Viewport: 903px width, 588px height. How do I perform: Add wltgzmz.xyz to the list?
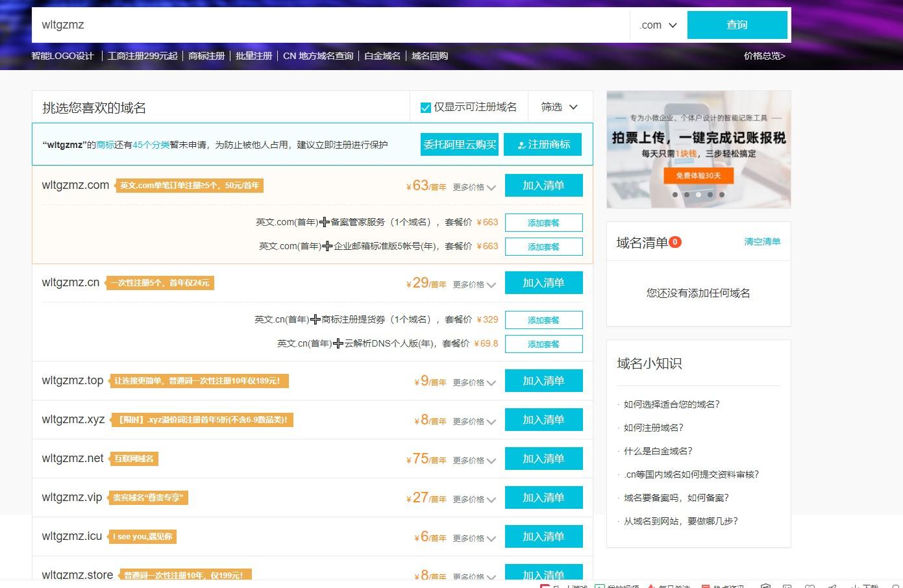[543, 420]
